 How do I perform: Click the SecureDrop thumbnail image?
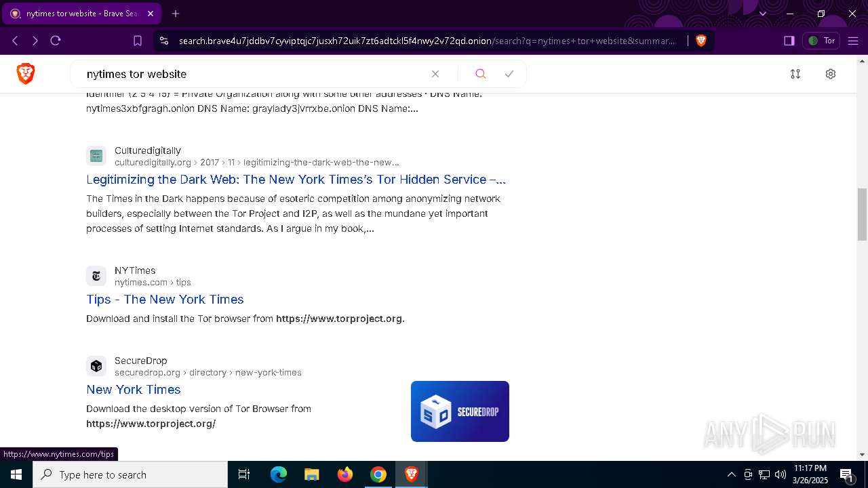pyautogui.click(x=460, y=411)
